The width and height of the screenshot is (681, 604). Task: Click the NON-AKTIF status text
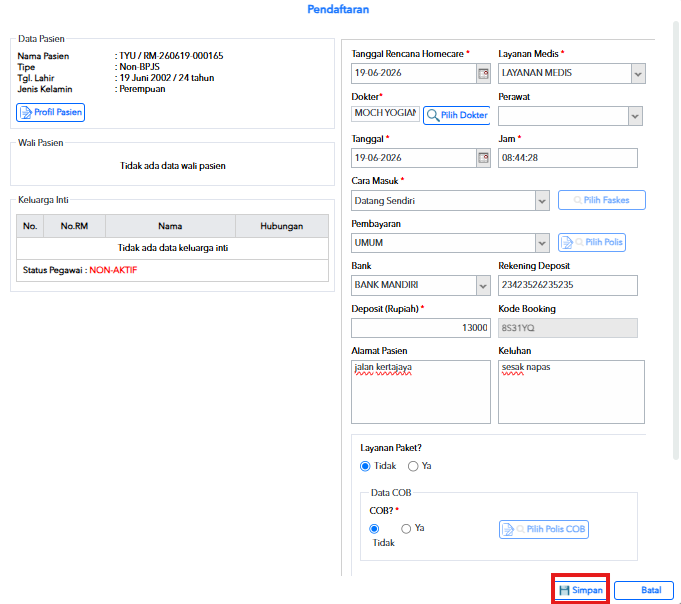coord(113,270)
